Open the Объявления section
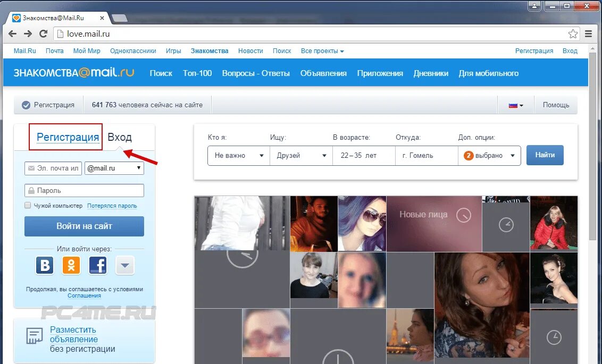The image size is (602, 364). pyautogui.click(x=323, y=73)
